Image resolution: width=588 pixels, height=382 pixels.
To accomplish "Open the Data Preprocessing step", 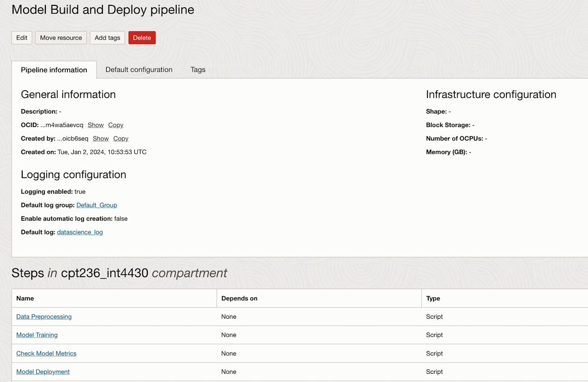I will click(x=43, y=316).
